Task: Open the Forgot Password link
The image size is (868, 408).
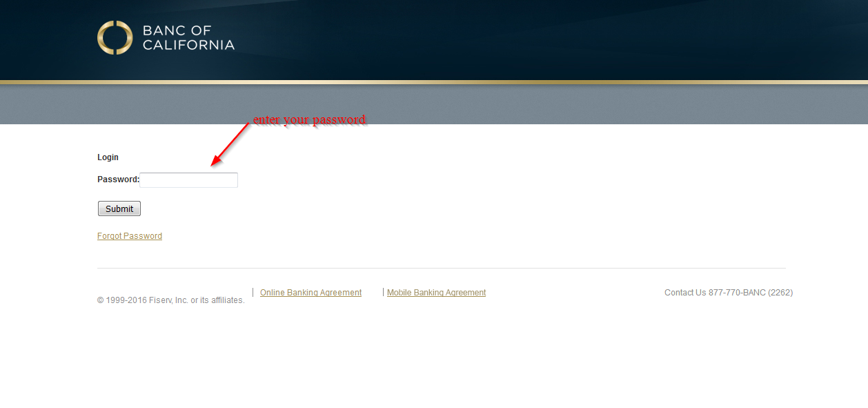Action: (x=130, y=236)
